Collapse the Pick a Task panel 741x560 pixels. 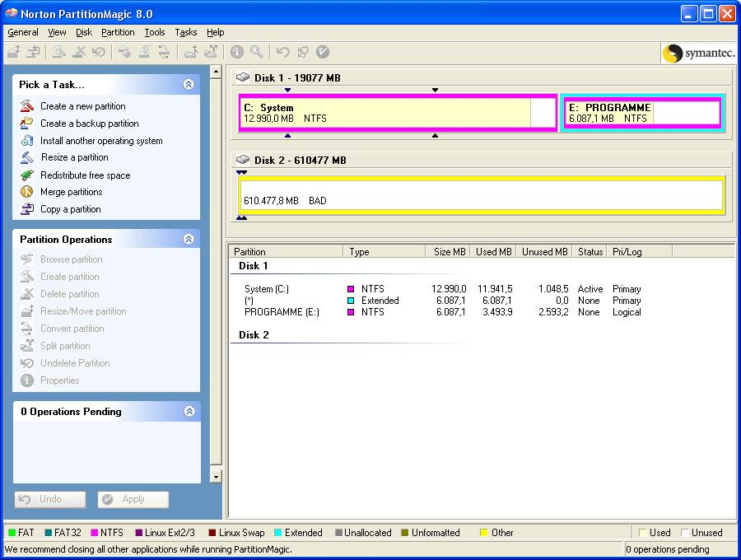click(x=189, y=84)
